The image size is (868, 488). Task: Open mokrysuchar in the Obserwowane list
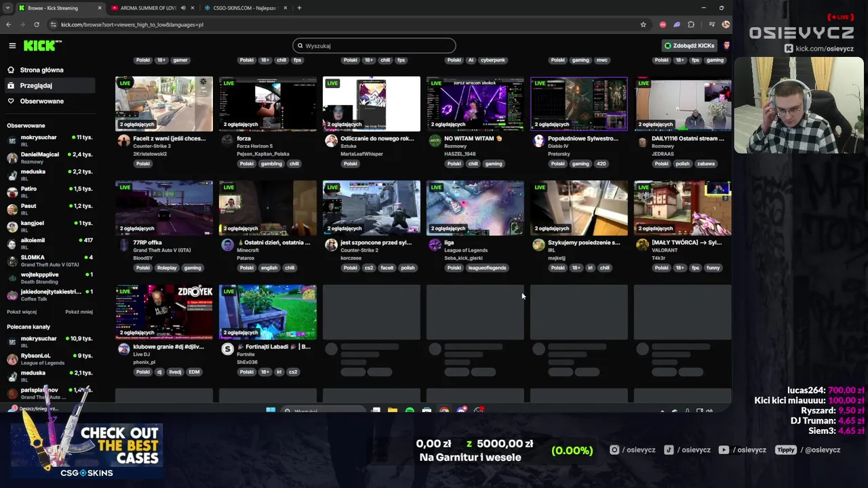[50, 140]
